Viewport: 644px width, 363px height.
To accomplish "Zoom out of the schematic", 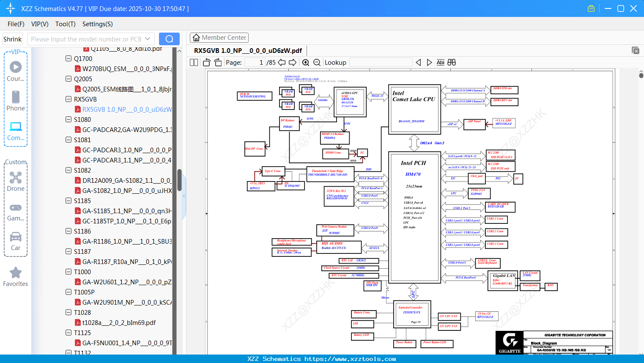I will pyautogui.click(x=317, y=62).
